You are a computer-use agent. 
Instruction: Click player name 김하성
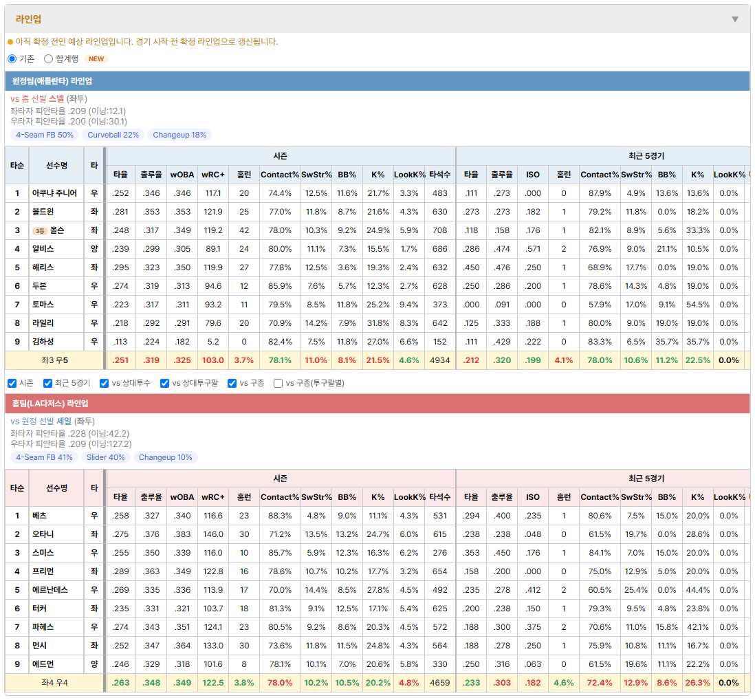43,342
